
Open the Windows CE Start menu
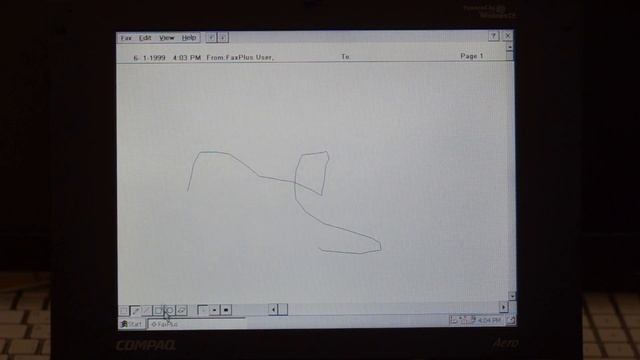point(132,324)
